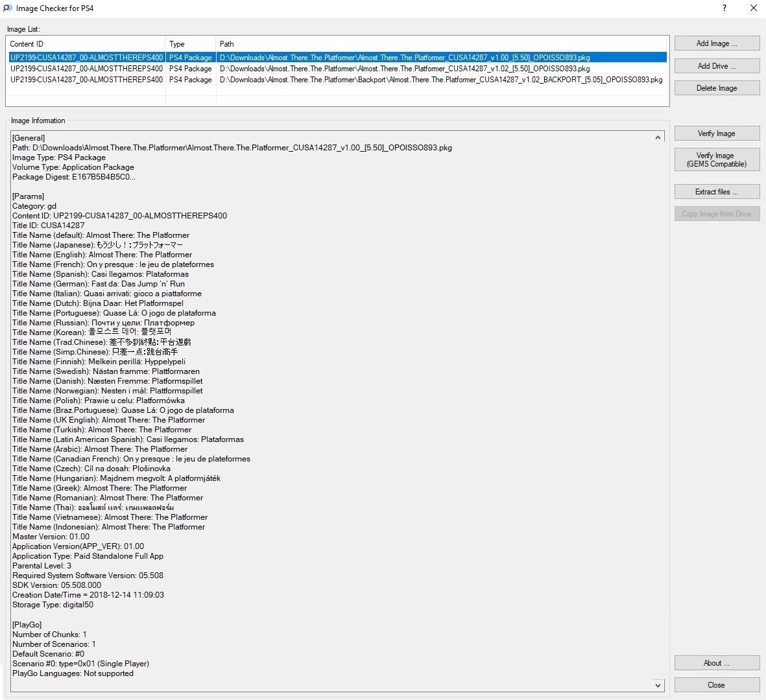Click the Image Checker app icon in title bar
Image resolution: width=766 pixels, height=700 pixels.
tap(7, 8)
